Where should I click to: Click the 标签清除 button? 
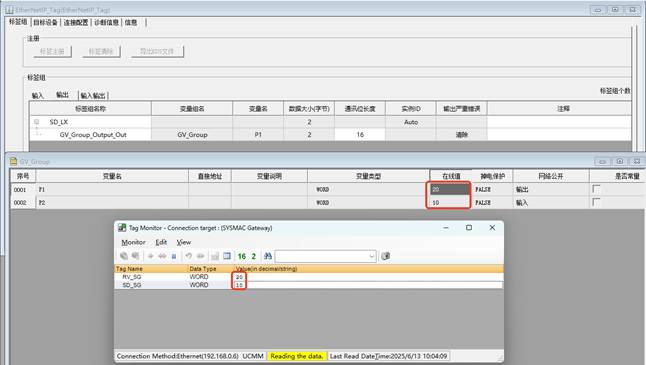101,51
